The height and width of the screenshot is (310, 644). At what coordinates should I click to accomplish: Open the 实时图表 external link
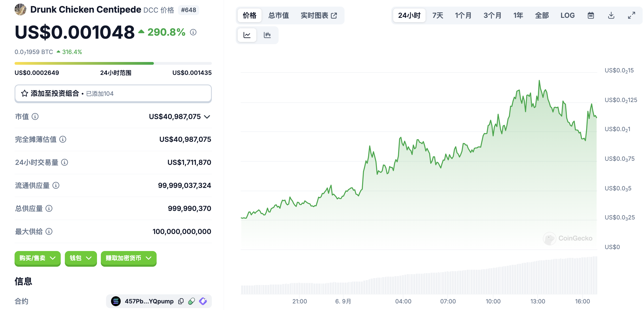point(318,15)
